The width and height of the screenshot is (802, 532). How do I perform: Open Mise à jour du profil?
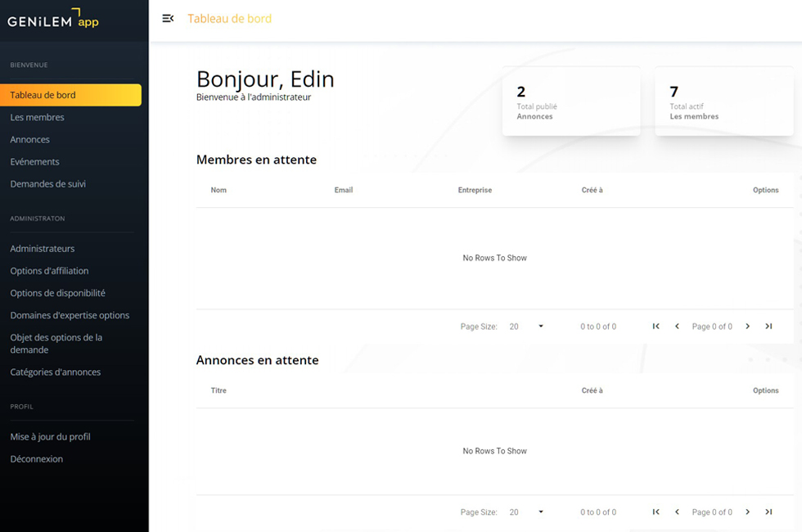(x=50, y=437)
